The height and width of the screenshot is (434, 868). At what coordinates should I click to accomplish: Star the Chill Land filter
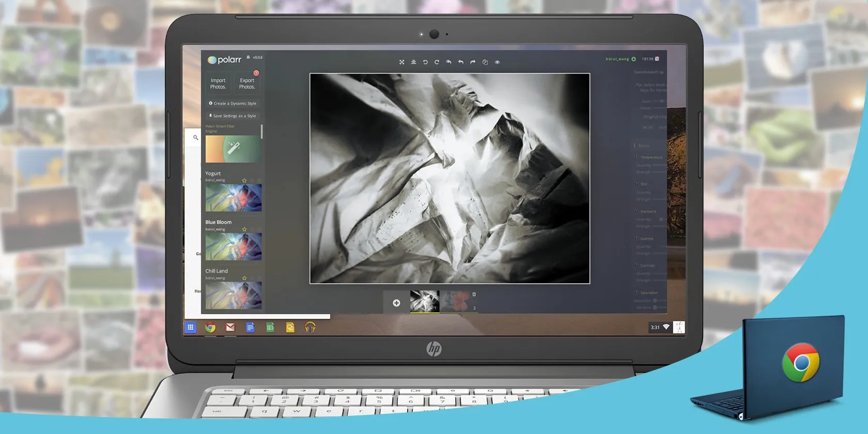tap(244, 278)
